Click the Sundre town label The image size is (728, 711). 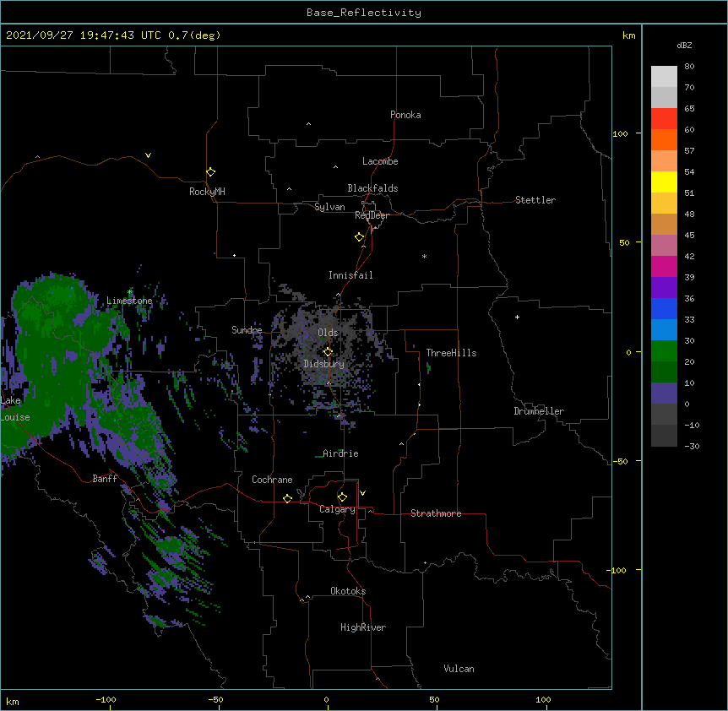click(247, 330)
